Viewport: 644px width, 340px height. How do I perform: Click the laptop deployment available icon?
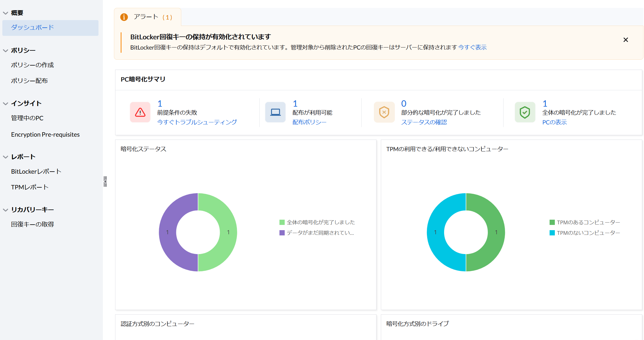[x=275, y=112]
